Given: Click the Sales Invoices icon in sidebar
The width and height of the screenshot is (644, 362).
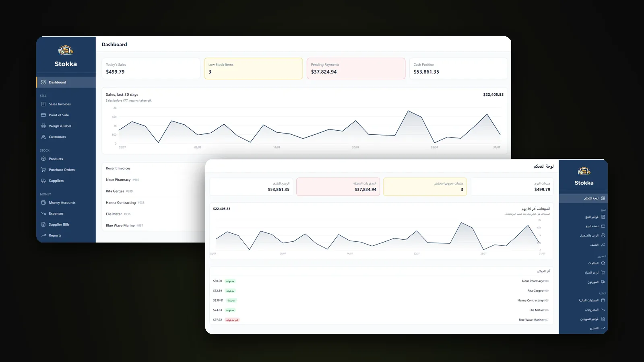Looking at the screenshot, I should 43,104.
